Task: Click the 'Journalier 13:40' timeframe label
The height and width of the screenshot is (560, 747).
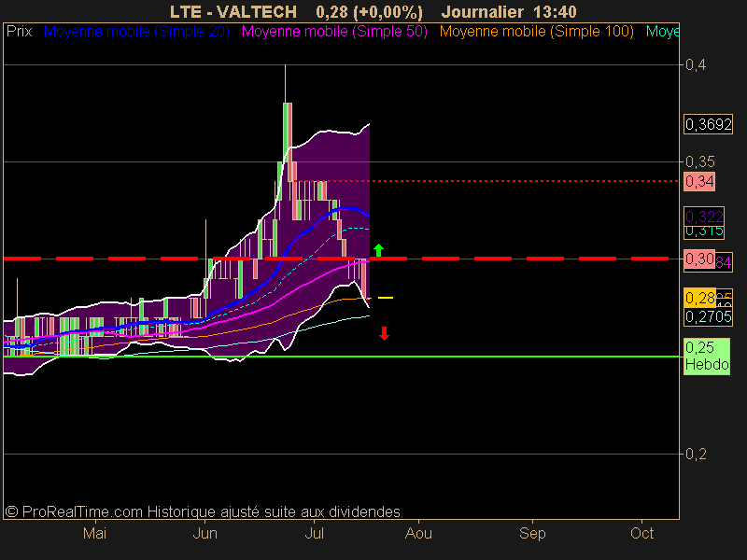Action: coord(509,11)
